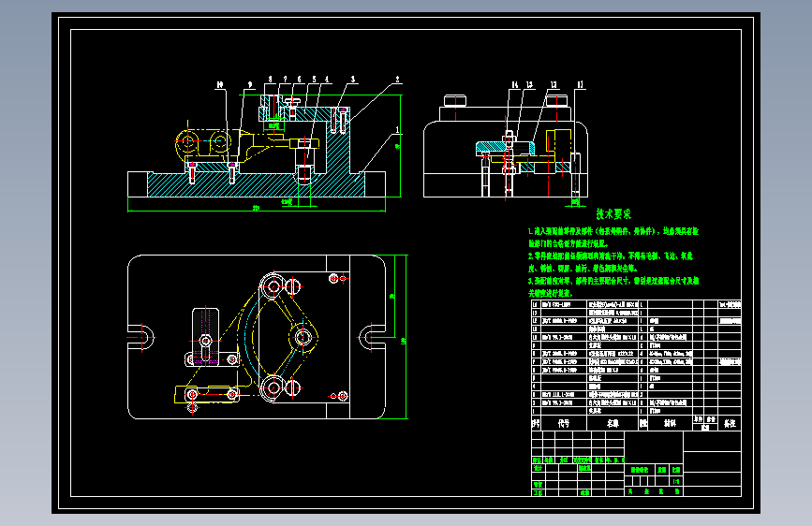The image size is (812, 526).
Task: Pick the leftmost yellow roller circle in front view
Action: click(187, 140)
